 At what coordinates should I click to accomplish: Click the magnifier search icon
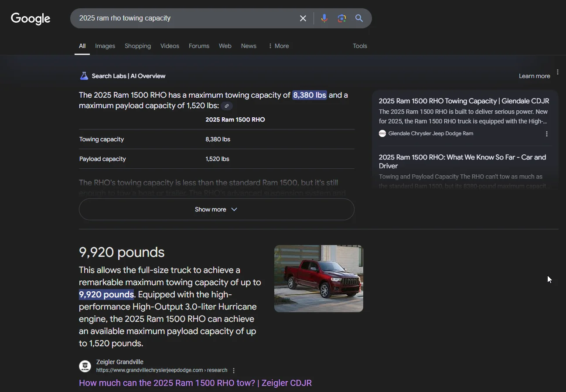(x=359, y=18)
